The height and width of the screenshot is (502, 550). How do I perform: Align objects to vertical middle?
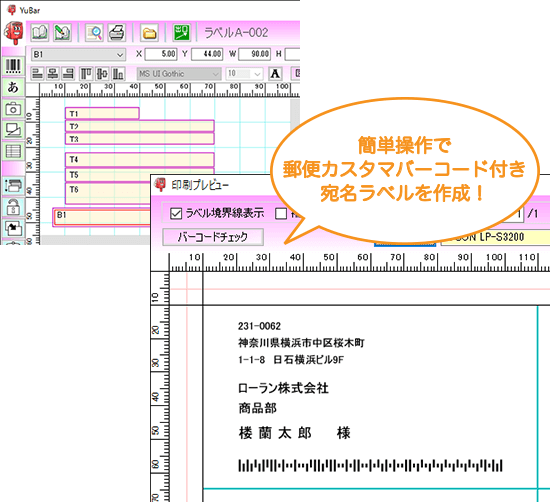102,74
